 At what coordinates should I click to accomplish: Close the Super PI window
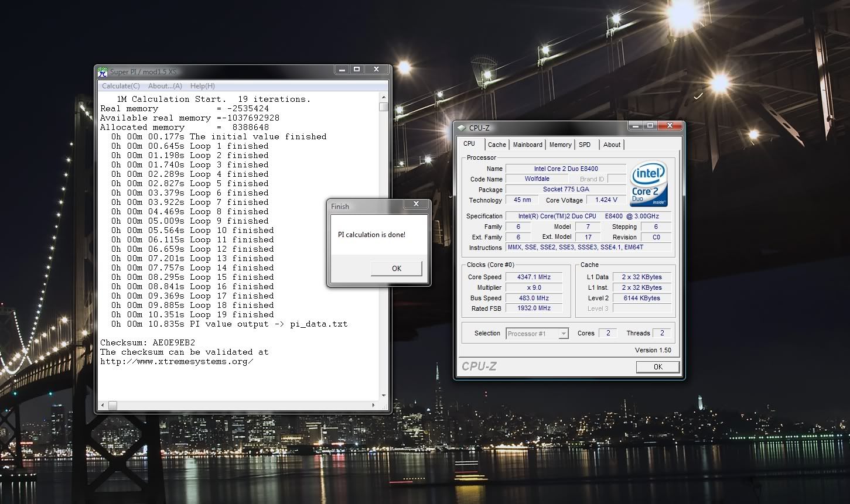pyautogui.click(x=377, y=70)
